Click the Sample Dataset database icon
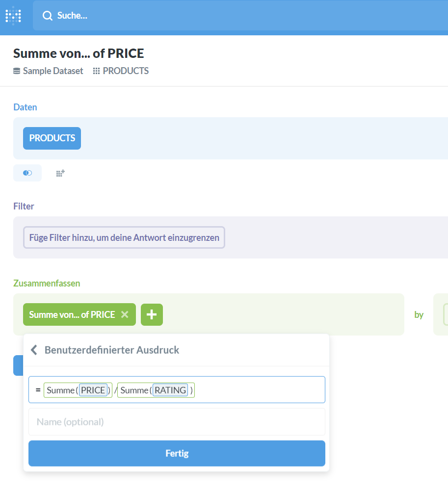The height and width of the screenshot is (493, 448). [x=17, y=71]
